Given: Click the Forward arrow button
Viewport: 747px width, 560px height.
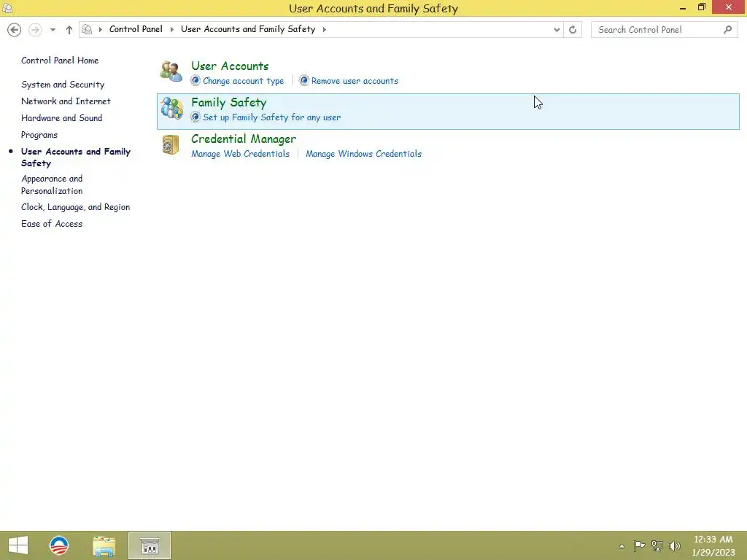Looking at the screenshot, I should 35,29.
